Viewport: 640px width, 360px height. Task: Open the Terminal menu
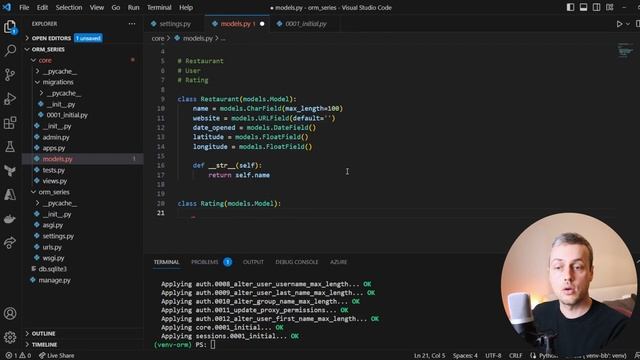pyautogui.click(x=159, y=7)
